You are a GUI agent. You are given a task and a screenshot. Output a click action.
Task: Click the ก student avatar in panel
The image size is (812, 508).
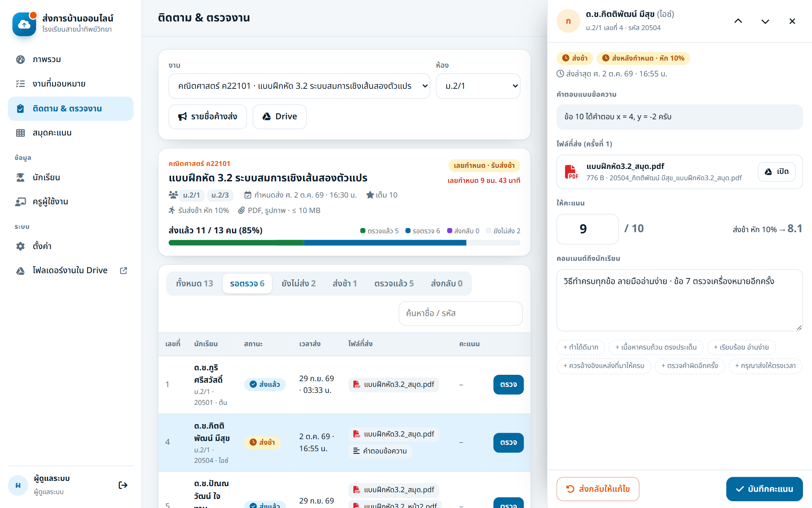[568, 21]
